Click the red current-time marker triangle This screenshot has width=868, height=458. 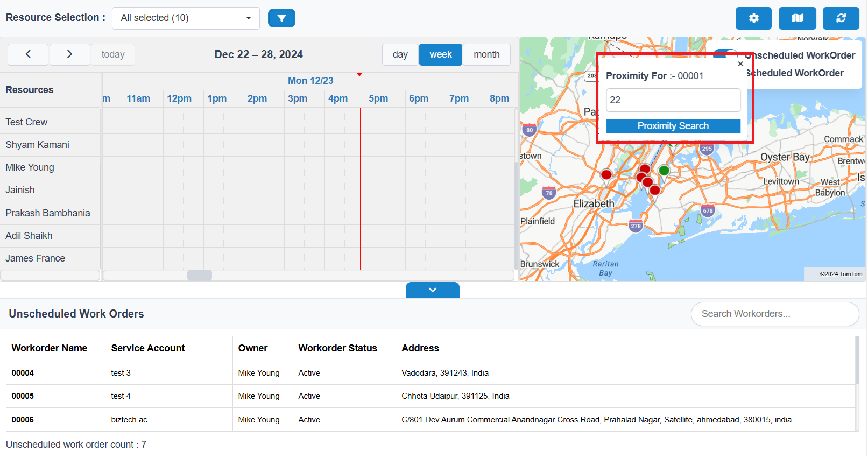tap(359, 74)
